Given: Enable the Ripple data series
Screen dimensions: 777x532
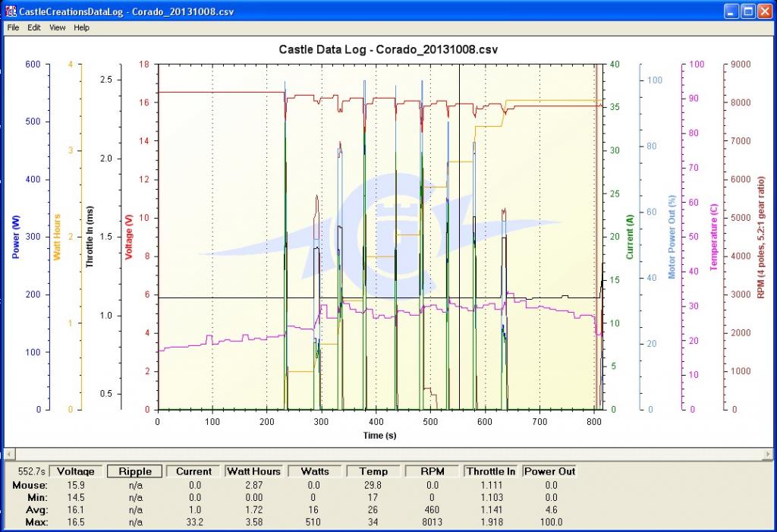Looking at the screenshot, I should (x=134, y=471).
